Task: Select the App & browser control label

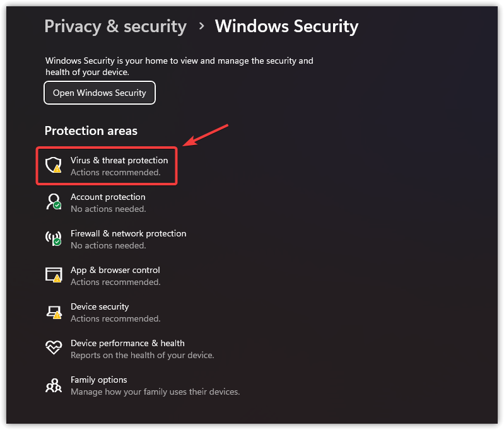Action: tap(115, 270)
